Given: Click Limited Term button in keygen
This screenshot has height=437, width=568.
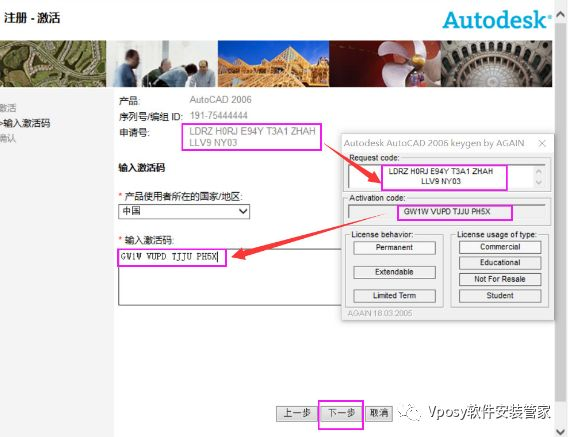Looking at the screenshot, I should (x=394, y=296).
